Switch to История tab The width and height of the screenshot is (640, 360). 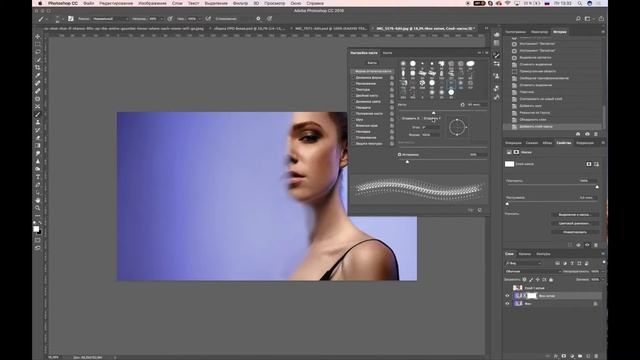[x=560, y=32]
